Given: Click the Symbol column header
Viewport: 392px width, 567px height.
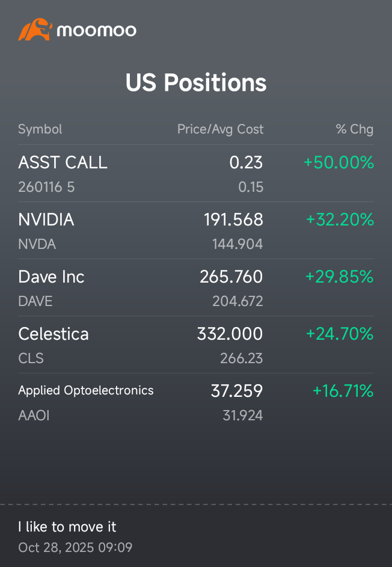Looking at the screenshot, I should point(40,129).
